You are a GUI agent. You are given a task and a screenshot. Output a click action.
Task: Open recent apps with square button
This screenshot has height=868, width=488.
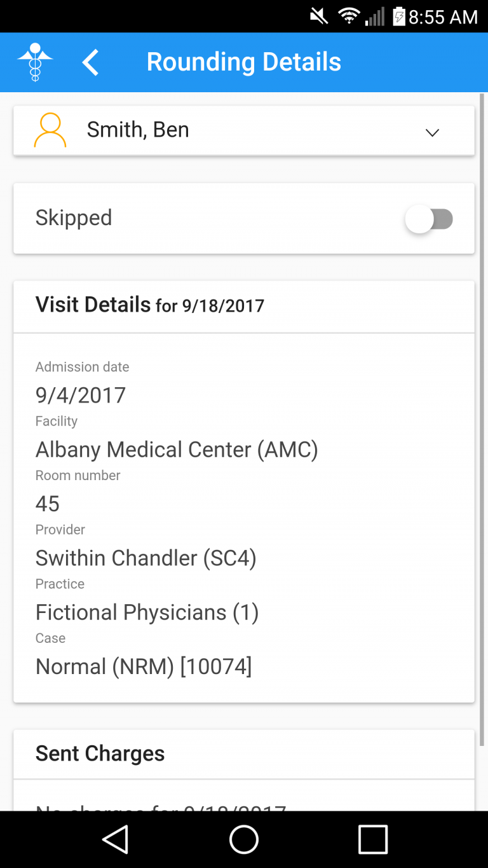372,839
